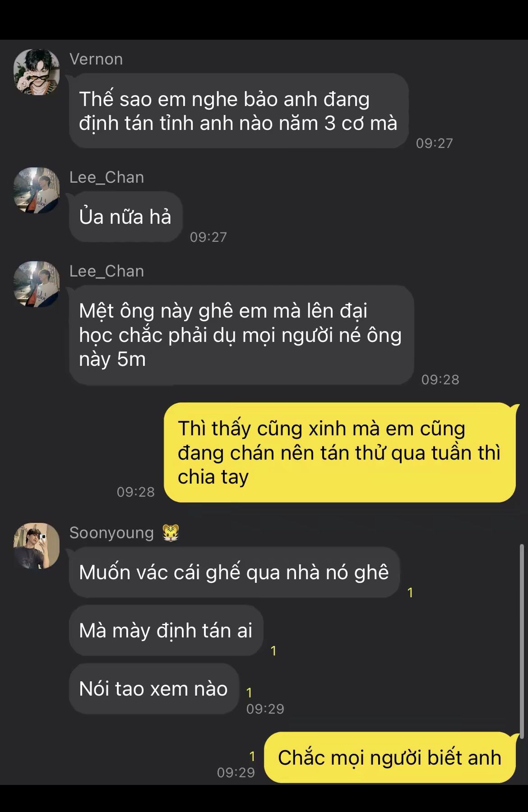The width and height of the screenshot is (528, 812).
Task: Select the Vernon sender name
Action: point(96,59)
